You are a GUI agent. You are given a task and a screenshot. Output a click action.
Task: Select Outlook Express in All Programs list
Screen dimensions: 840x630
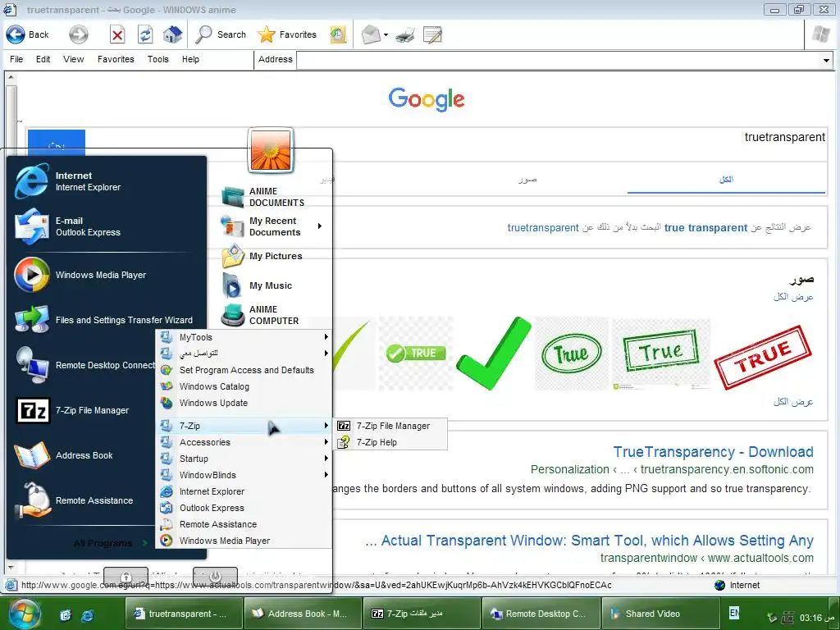pos(244,508)
